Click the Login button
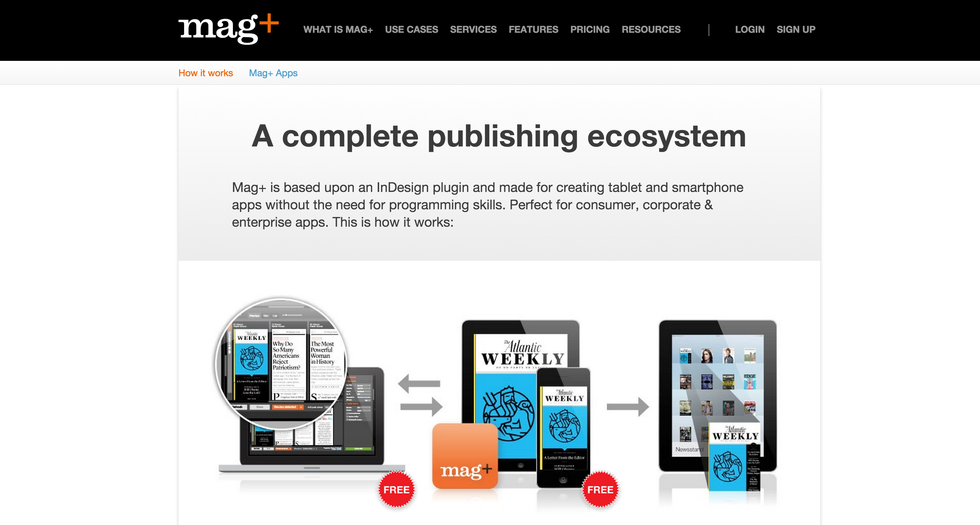This screenshot has width=980, height=525. click(x=749, y=29)
